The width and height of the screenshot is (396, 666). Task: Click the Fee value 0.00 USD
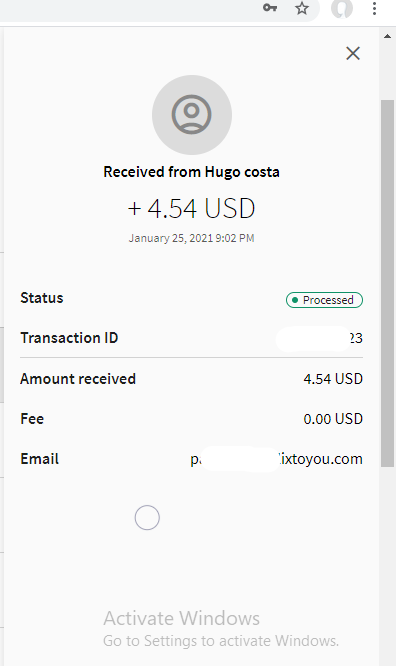333,419
